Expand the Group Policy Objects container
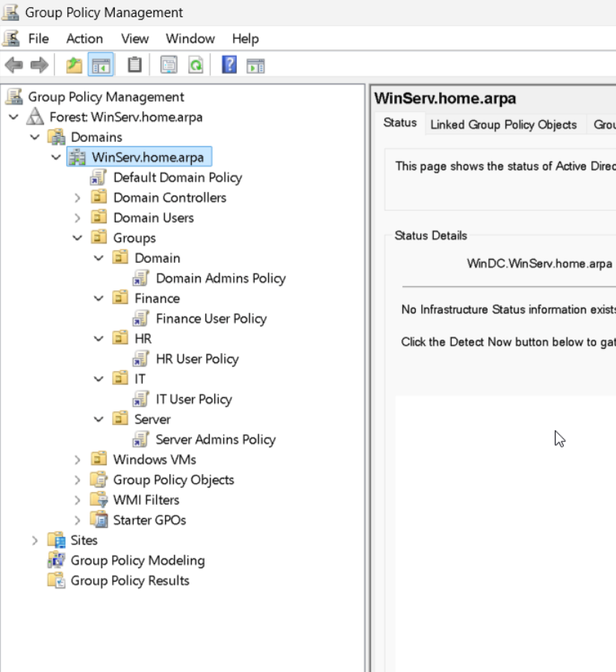This screenshot has height=672, width=616. 78,480
